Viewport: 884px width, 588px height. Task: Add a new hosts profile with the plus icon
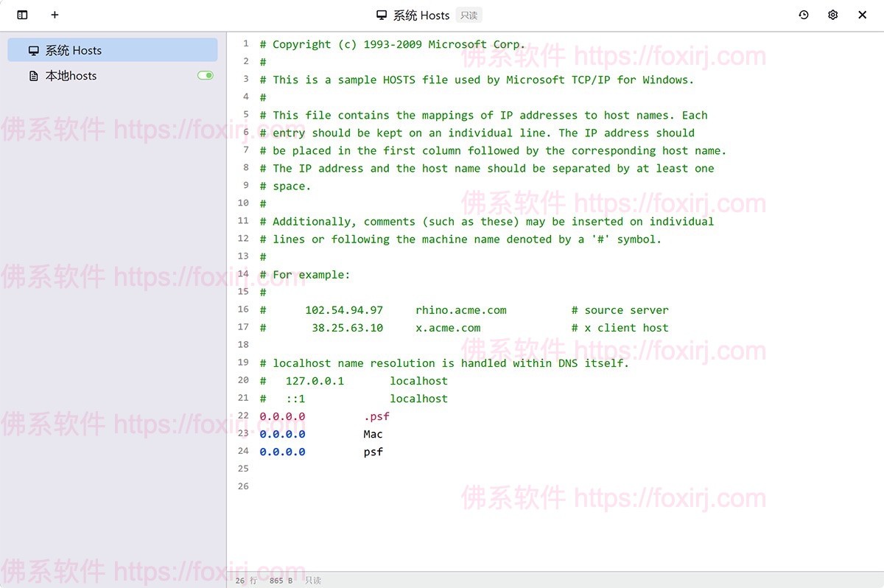(54, 15)
